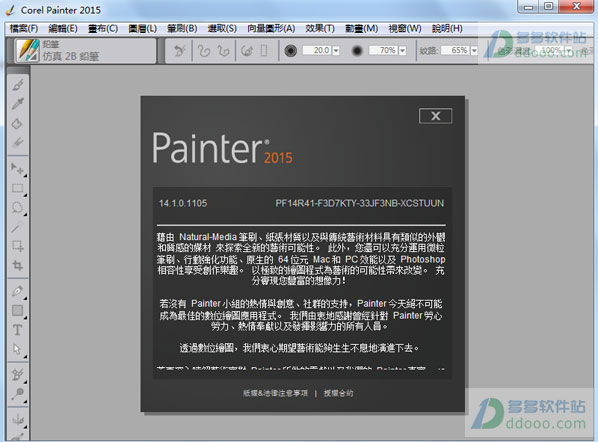Toggle Align to Path option
598x442 pixels.
(x=247, y=50)
